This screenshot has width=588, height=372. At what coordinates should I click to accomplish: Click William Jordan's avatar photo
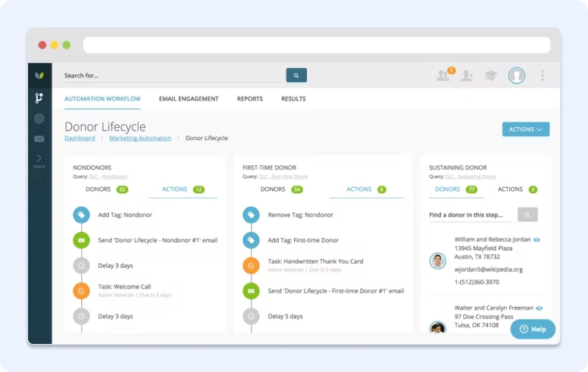438,261
